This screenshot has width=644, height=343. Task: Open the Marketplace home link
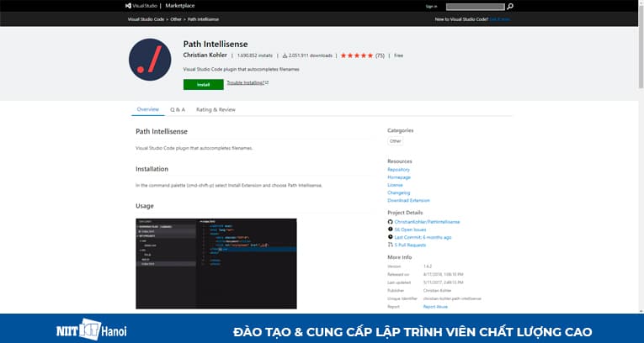click(x=180, y=6)
